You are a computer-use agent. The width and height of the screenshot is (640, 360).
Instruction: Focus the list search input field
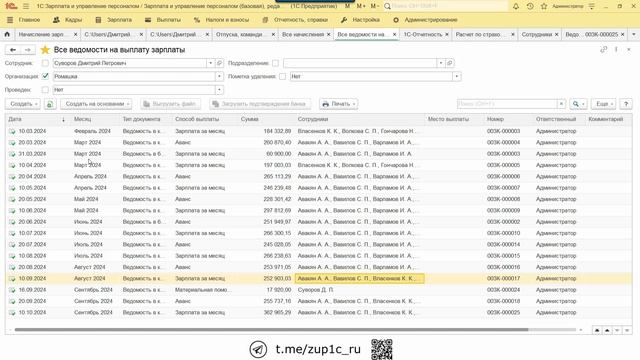tap(507, 104)
